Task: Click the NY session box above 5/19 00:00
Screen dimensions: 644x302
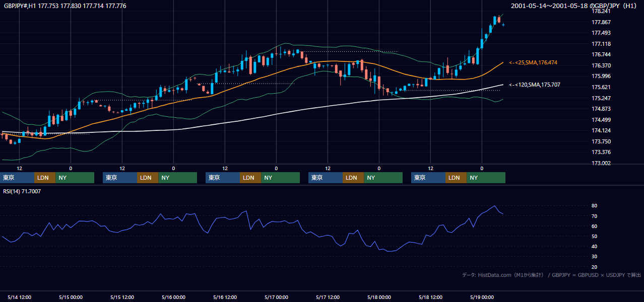Action: pyautogui.click(x=486, y=178)
